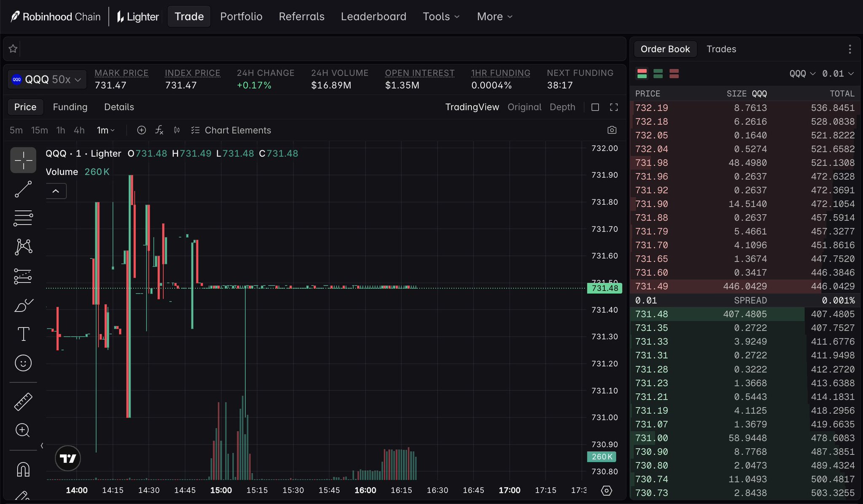Take a chart snapshot with camera icon
The image size is (863, 504).
(612, 130)
